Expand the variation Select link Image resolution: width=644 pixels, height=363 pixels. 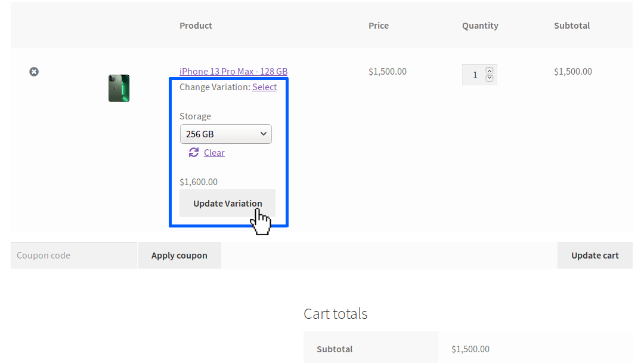(265, 87)
